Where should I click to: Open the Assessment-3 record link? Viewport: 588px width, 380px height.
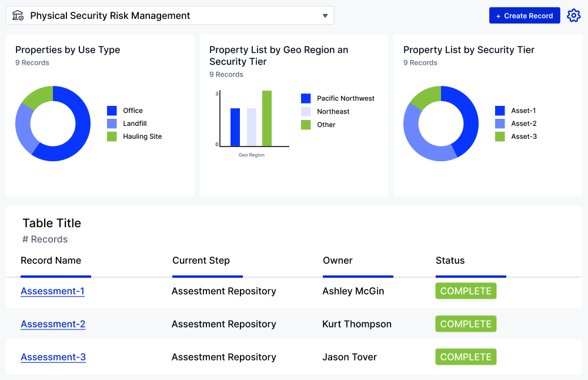[53, 357]
